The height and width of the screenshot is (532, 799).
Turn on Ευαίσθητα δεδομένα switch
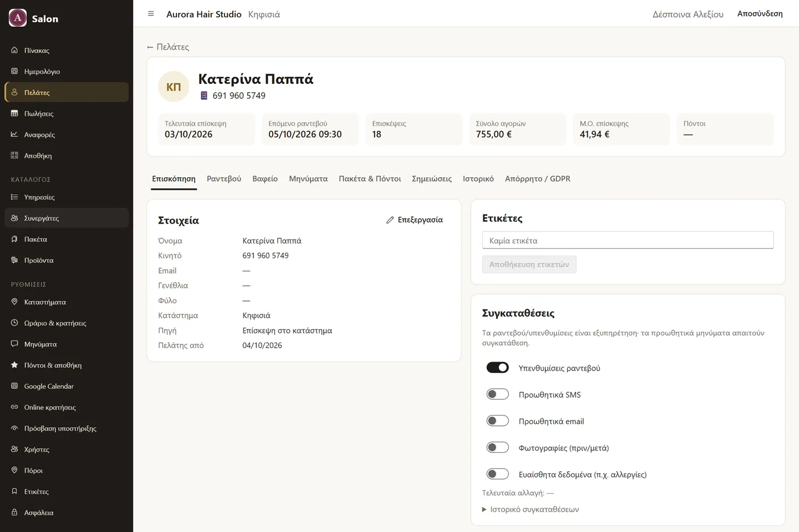point(498,474)
